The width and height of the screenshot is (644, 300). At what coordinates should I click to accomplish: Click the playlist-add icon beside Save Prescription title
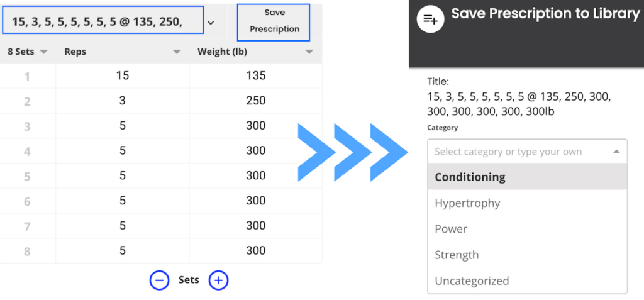pos(431,19)
